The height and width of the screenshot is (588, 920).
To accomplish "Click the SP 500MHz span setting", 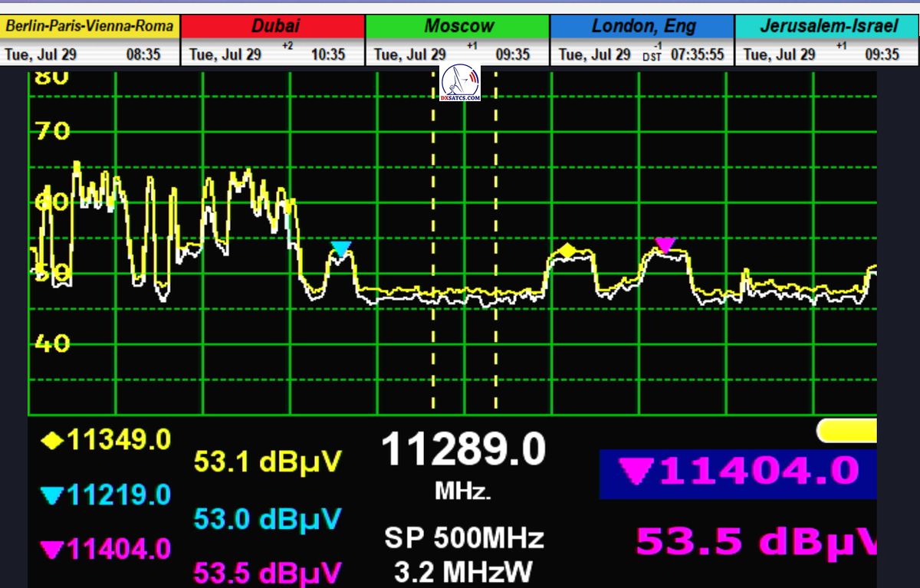I will click(x=463, y=538).
